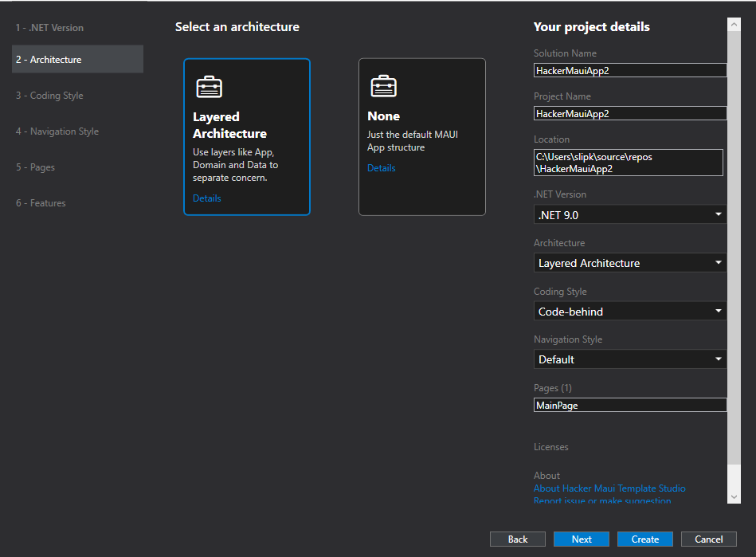Image resolution: width=756 pixels, height=557 pixels.
Task: Expand the .NET Version dropdown
Action: (629, 214)
